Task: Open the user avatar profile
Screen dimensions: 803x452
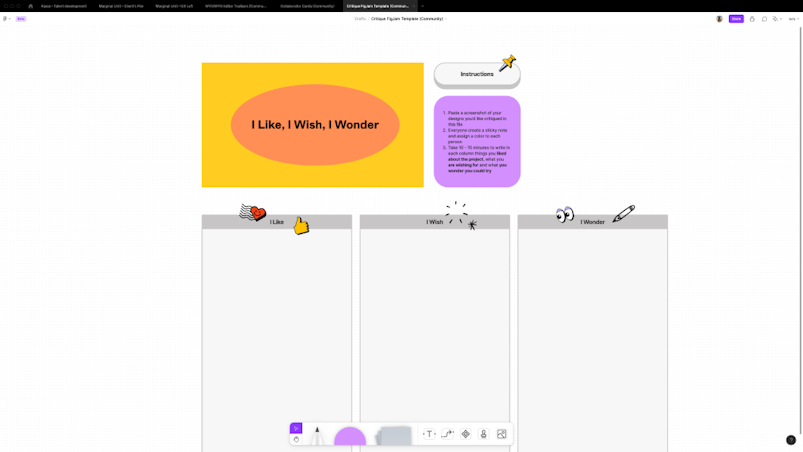Action: pos(719,19)
